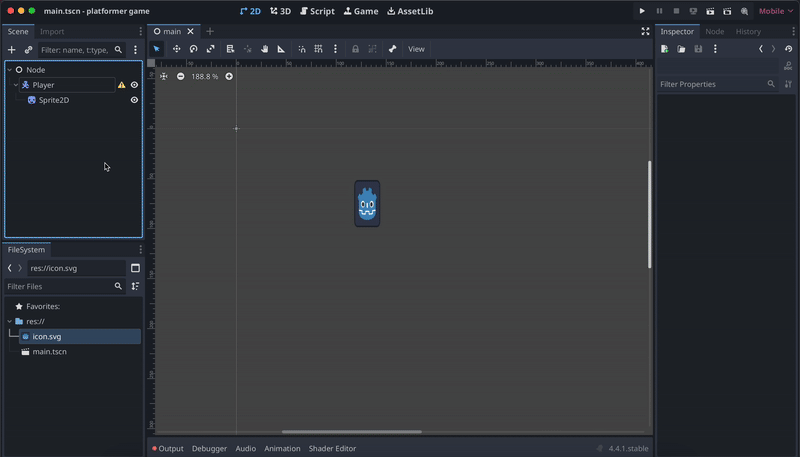The height and width of the screenshot is (457, 800).
Task: Hide the Sprite2D node with eye icon
Action: (135, 100)
